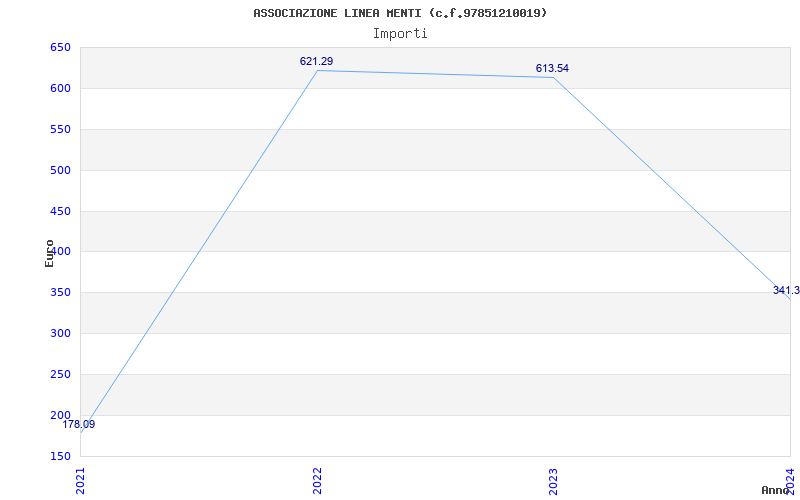Click the 2023 x-axis label
The width and height of the screenshot is (800, 500).
(x=554, y=481)
